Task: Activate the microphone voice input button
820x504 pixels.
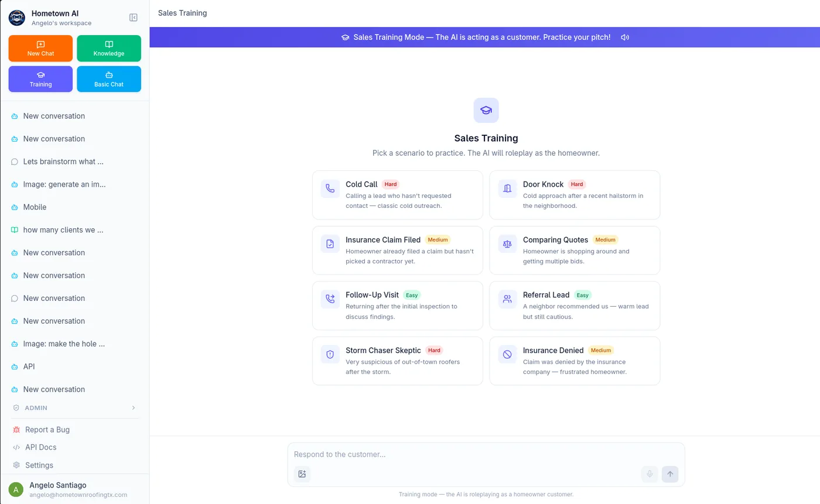Action: (650, 474)
